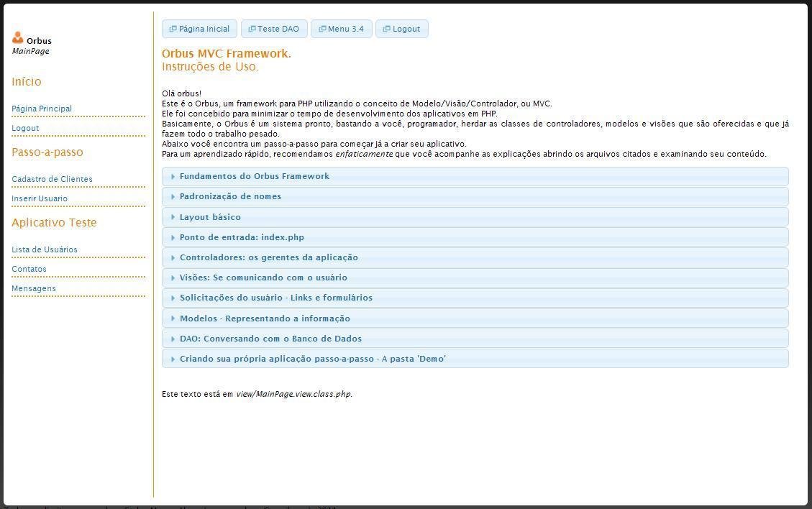Expand the Ponto de entrada: index.php section
The height and width of the screenshot is (509, 812).
[x=242, y=237]
